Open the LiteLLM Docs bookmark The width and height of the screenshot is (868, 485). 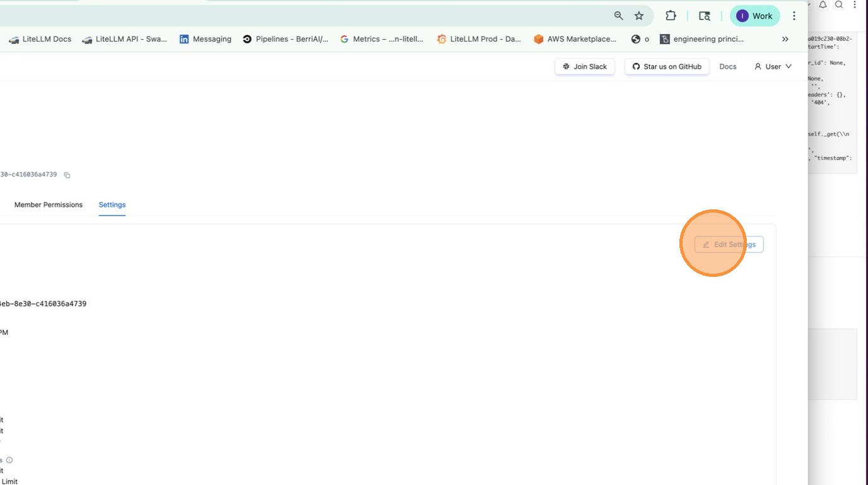pyautogui.click(x=40, y=39)
